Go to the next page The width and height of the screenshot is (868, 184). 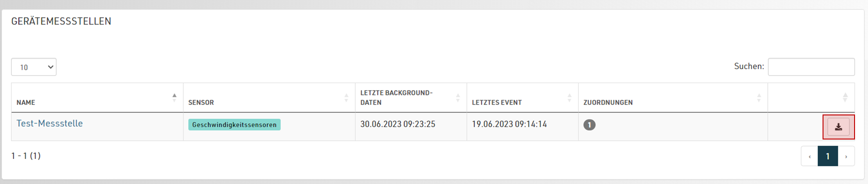coord(846,156)
